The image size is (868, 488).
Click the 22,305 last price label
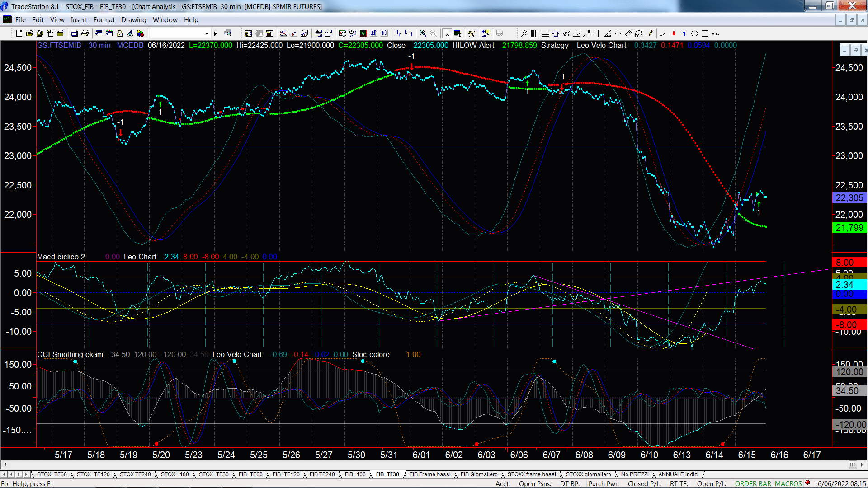pyautogui.click(x=849, y=198)
